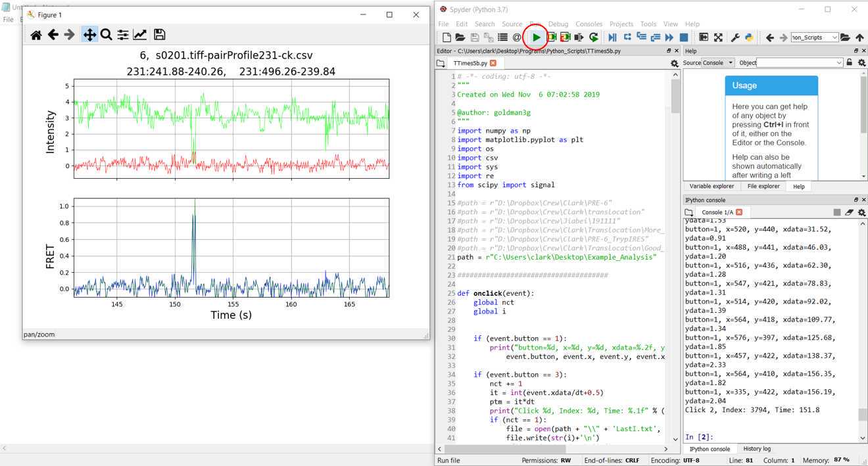Step into function in debugger
Viewport: 868px width, 466px height.
tap(641, 37)
